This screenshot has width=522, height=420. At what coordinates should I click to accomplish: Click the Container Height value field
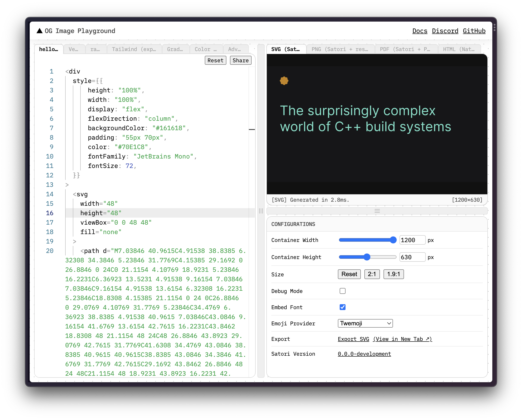(x=412, y=257)
